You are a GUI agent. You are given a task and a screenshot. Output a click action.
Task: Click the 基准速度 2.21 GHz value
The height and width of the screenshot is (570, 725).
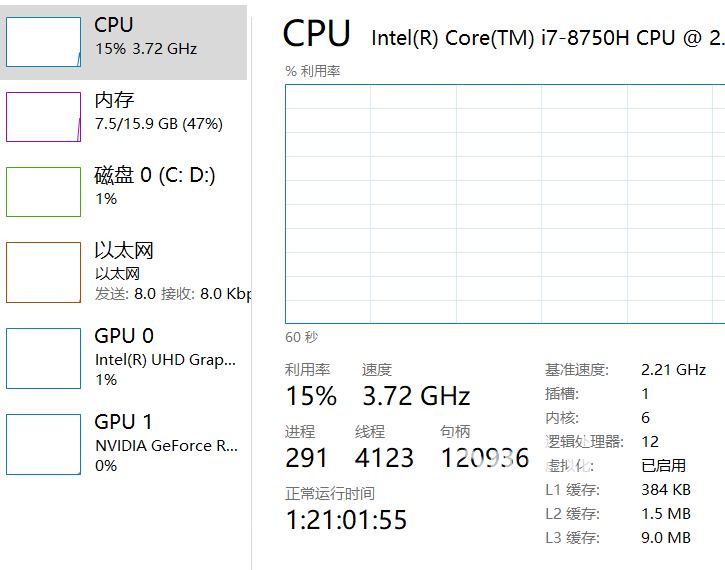coord(673,370)
